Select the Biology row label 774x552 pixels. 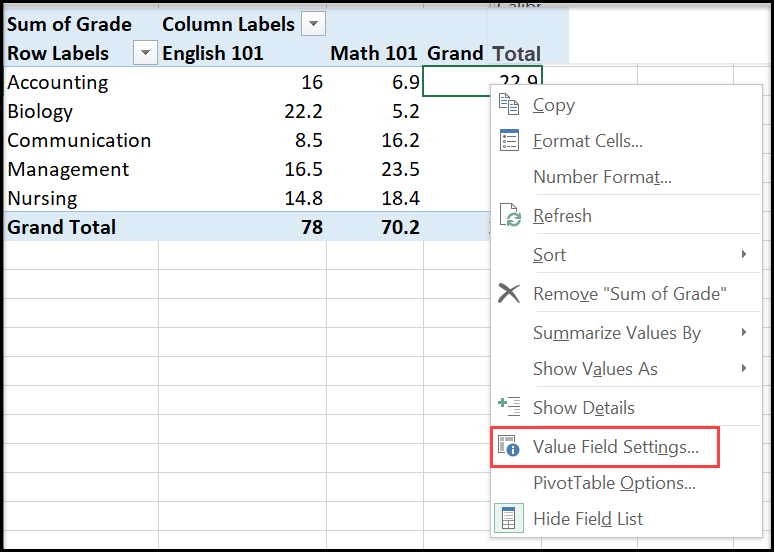click(x=40, y=111)
